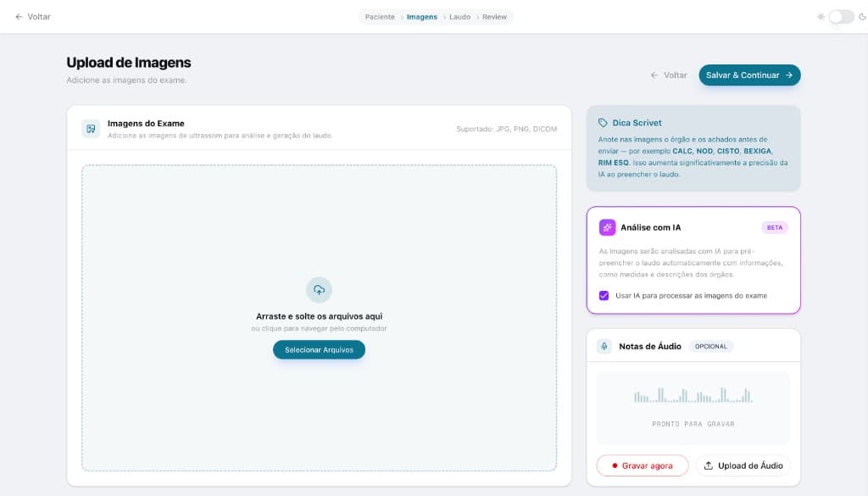Click Voltar in the top-left header

[x=33, y=17]
